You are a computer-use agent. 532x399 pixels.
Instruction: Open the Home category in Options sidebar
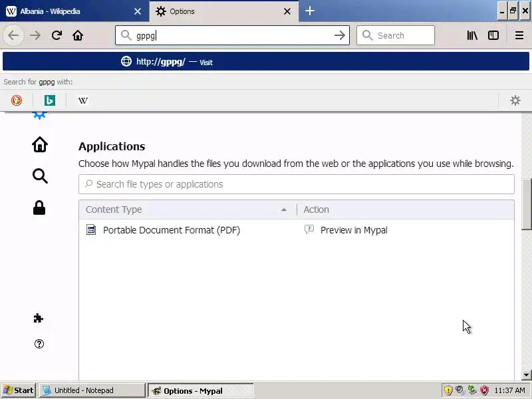[x=40, y=144]
